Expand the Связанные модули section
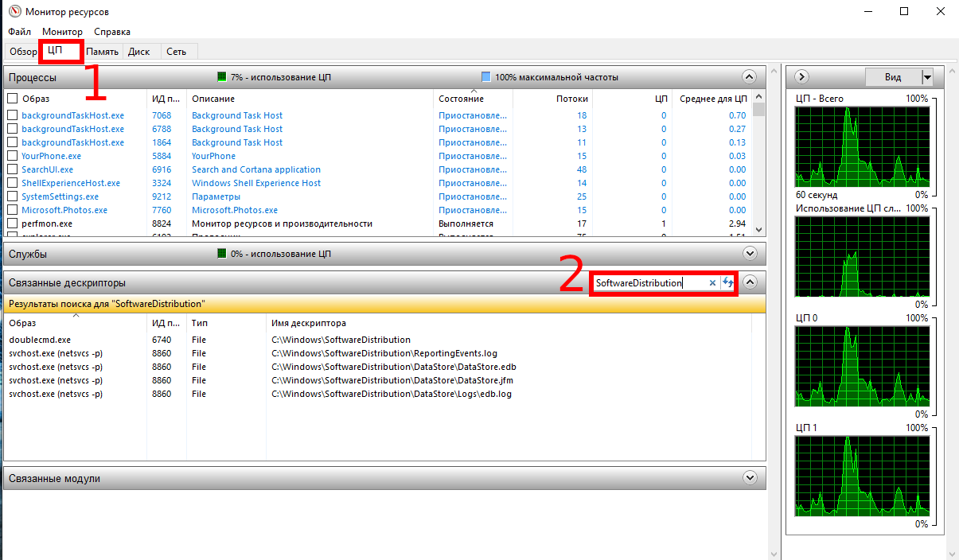959x560 pixels. tap(748, 478)
